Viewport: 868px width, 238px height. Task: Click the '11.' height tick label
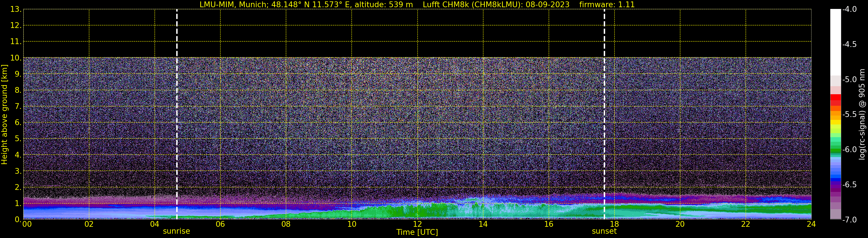[16, 42]
